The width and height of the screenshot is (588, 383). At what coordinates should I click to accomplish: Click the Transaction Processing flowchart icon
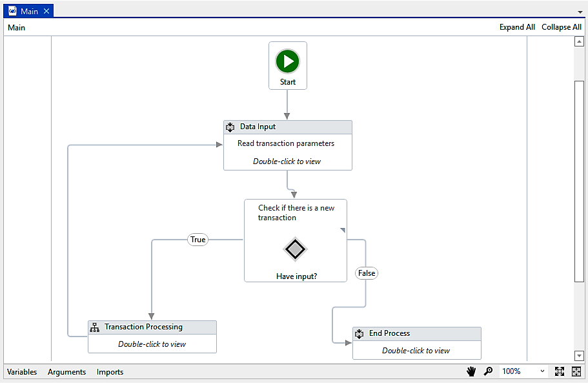click(x=94, y=327)
